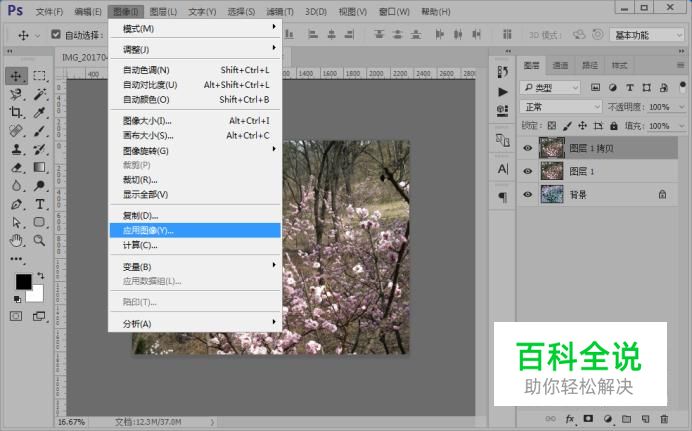Expand the 分析(A) submenu

click(x=195, y=324)
